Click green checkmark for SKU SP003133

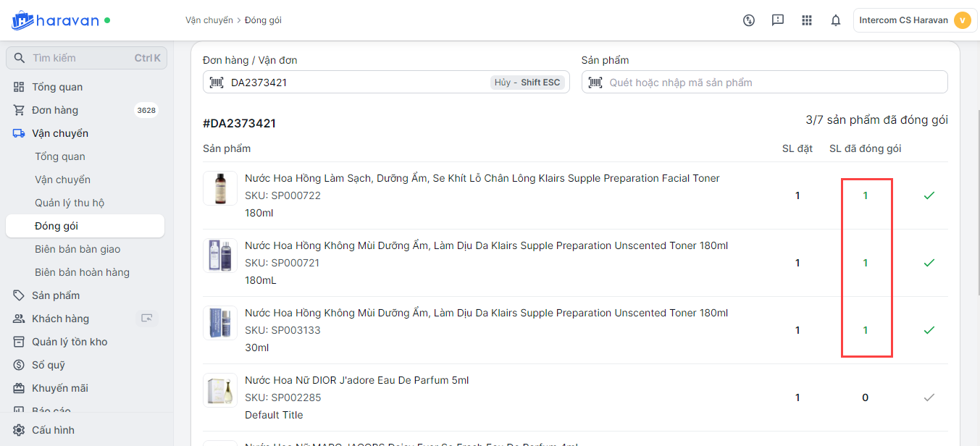[929, 330]
